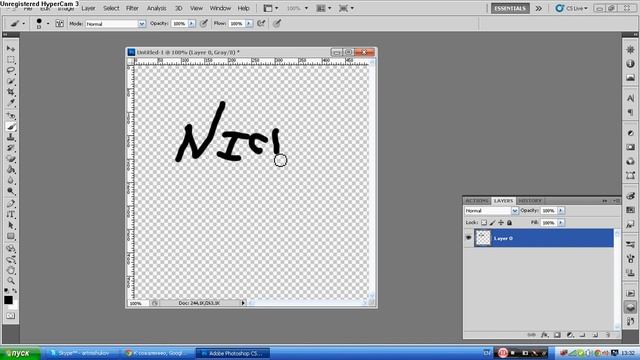Open the foreground color picker swatch

pos(8,300)
